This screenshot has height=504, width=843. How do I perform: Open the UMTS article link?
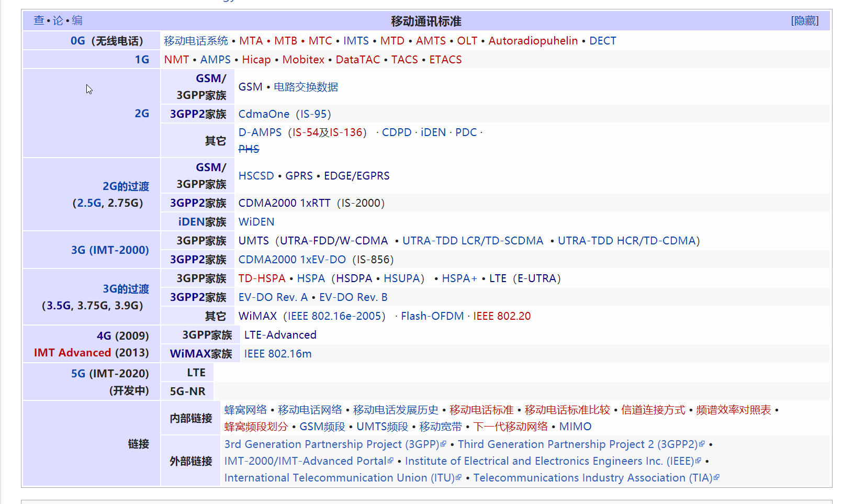(x=254, y=240)
